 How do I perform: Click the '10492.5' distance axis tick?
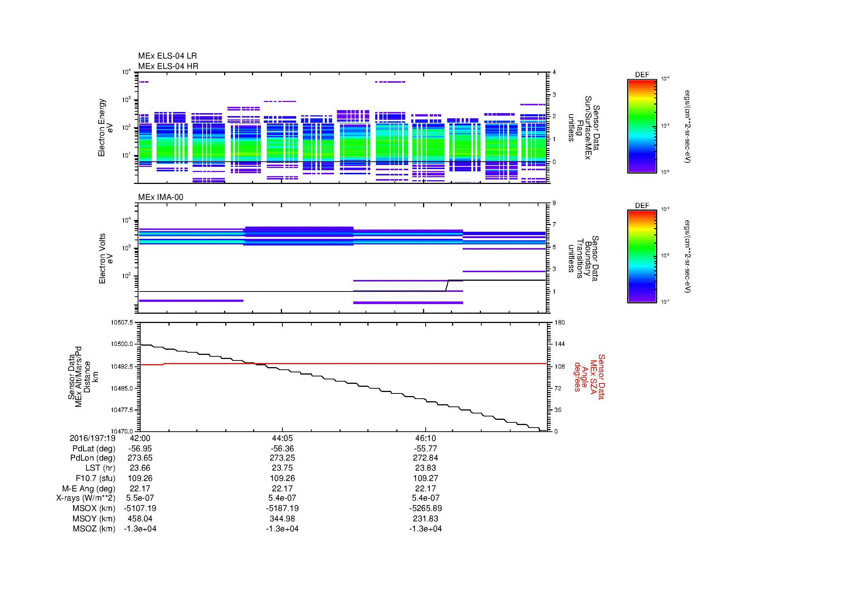coord(122,366)
